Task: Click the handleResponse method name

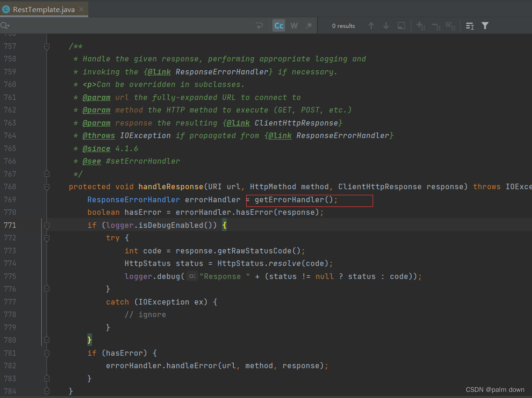Action: pyautogui.click(x=171, y=187)
